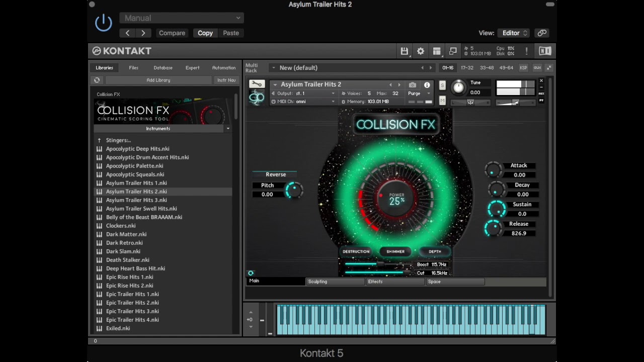Viewport: 644px width, 362px height.
Task: Click the SHIMMER button
Action: point(395,251)
